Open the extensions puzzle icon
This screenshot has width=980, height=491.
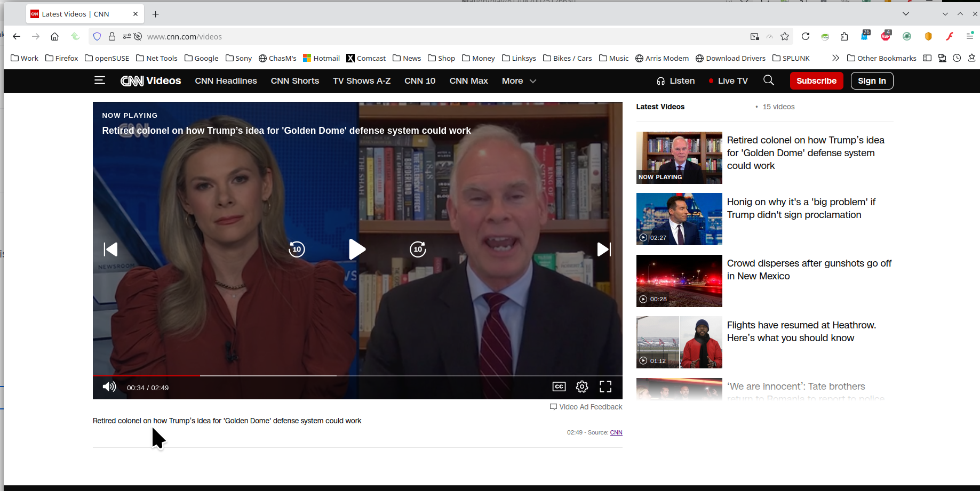point(844,36)
